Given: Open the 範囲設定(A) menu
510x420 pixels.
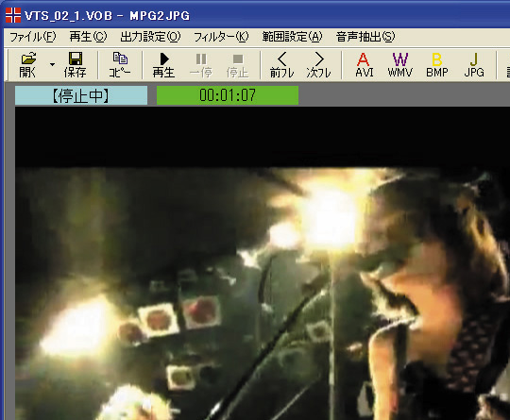Looking at the screenshot, I should (x=292, y=37).
